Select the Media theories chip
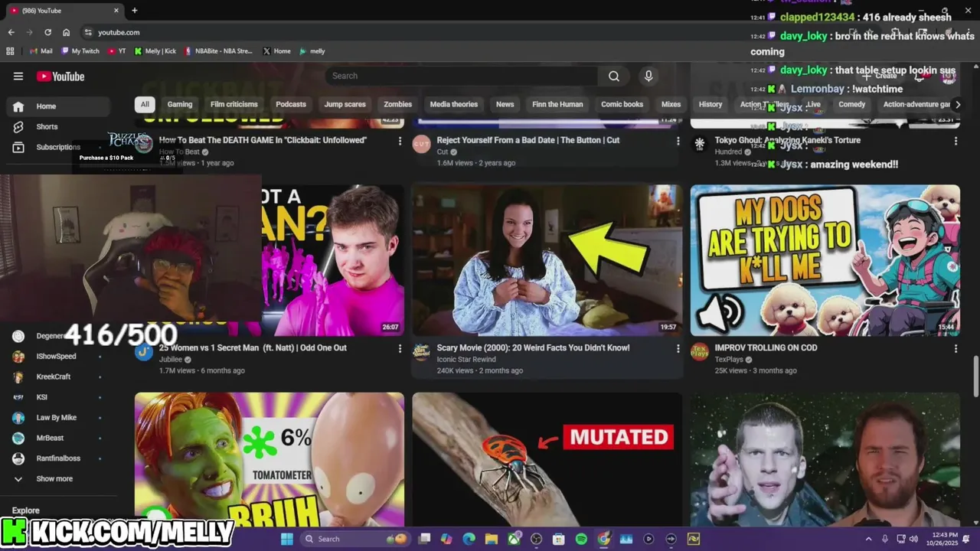Image resolution: width=980 pixels, height=551 pixels. 454,104
